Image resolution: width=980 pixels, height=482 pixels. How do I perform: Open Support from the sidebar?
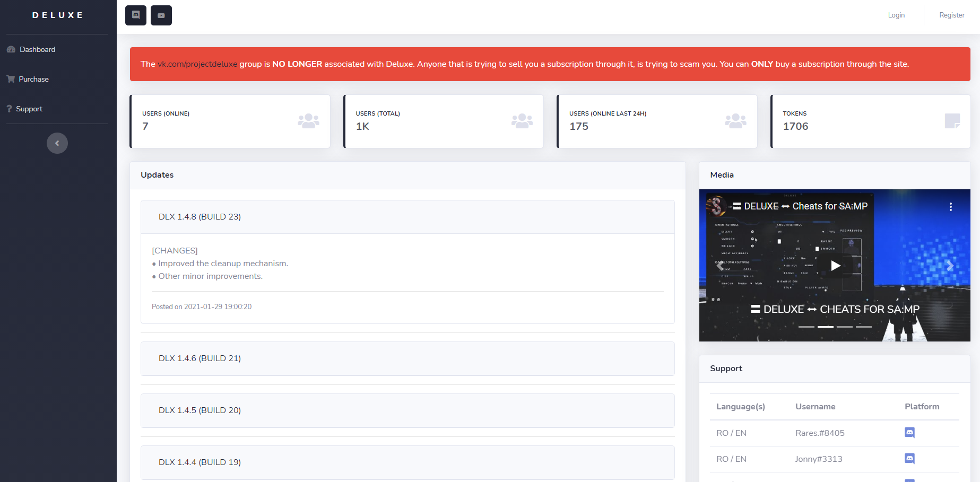[29, 109]
